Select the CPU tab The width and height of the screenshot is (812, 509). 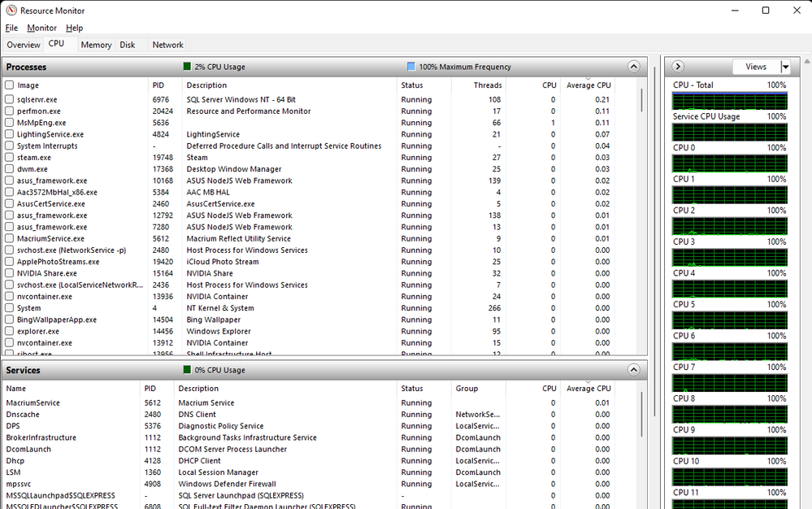coord(56,44)
